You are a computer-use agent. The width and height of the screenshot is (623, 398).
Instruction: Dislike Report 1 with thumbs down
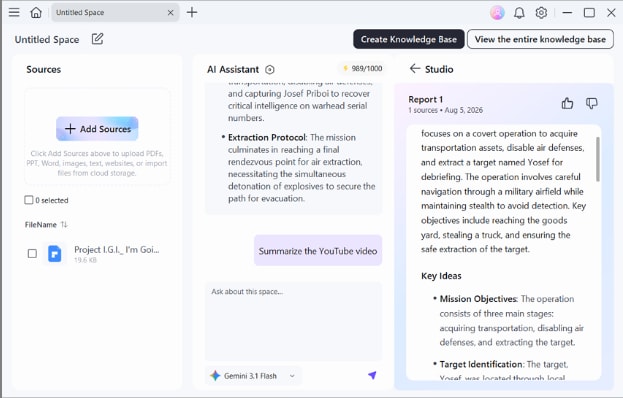coord(591,103)
